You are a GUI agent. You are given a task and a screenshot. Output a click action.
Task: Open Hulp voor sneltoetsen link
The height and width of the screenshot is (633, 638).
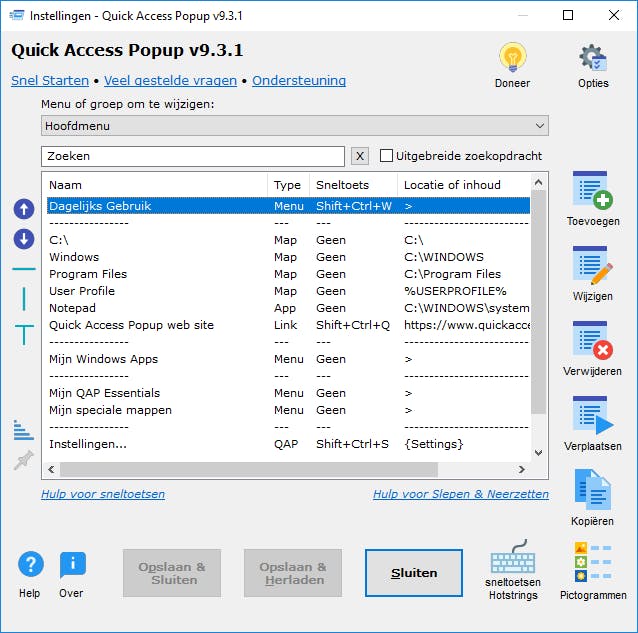(x=103, y=494)
